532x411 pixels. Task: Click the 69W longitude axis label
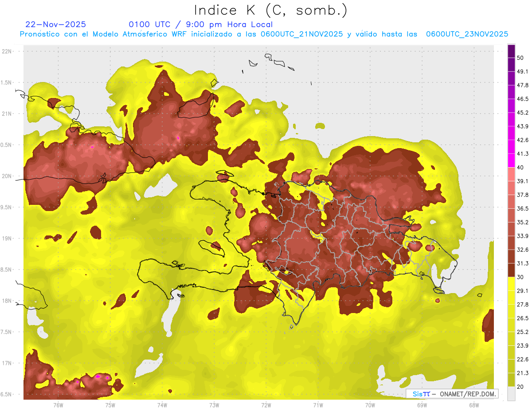[422, 404]
